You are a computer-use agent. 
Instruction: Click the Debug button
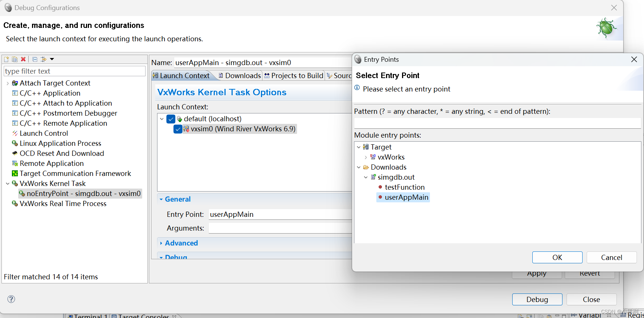pos(537,299)
